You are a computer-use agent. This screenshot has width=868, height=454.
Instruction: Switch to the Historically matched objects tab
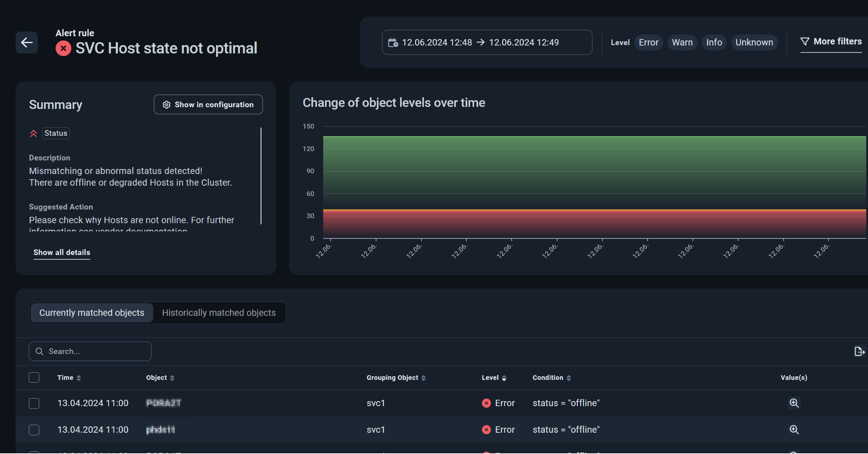219,313
